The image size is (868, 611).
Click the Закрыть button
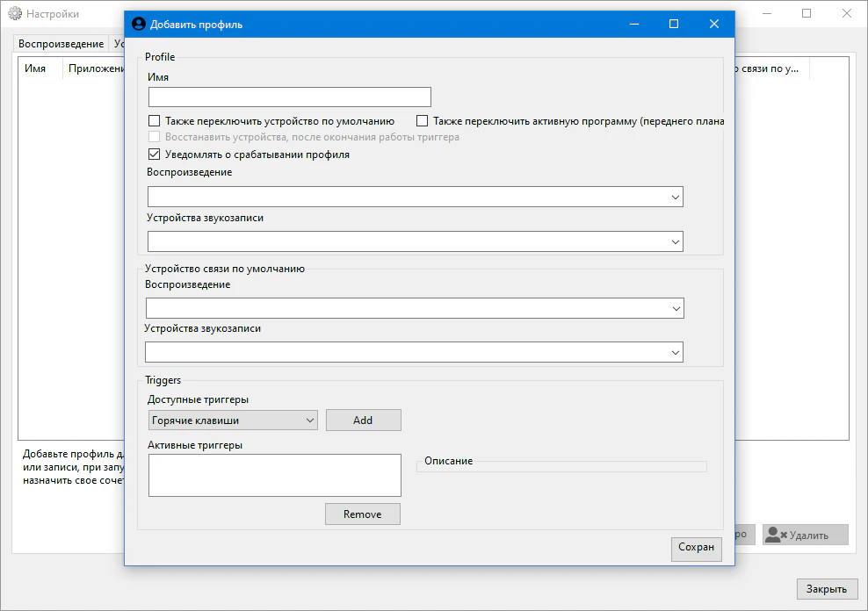click(827, 589)
